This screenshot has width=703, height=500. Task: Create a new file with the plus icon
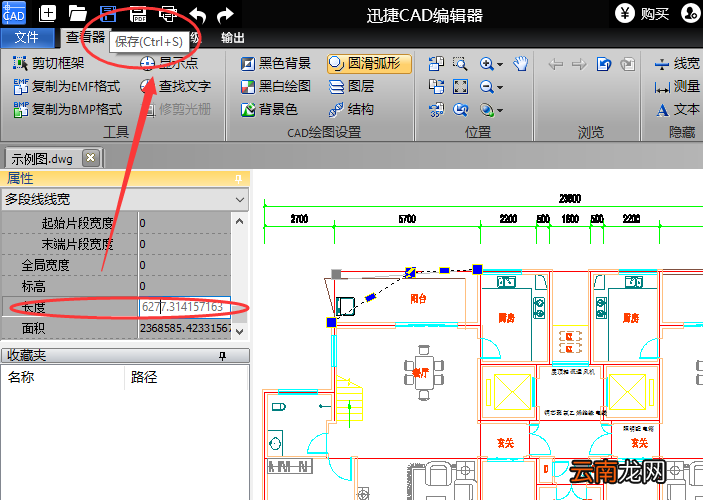coord(48,13)
